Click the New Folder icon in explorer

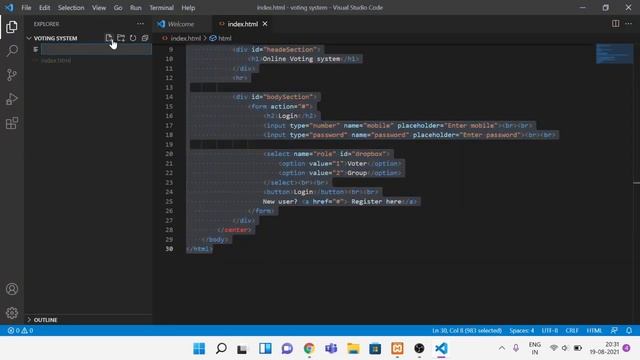(121, 38)
